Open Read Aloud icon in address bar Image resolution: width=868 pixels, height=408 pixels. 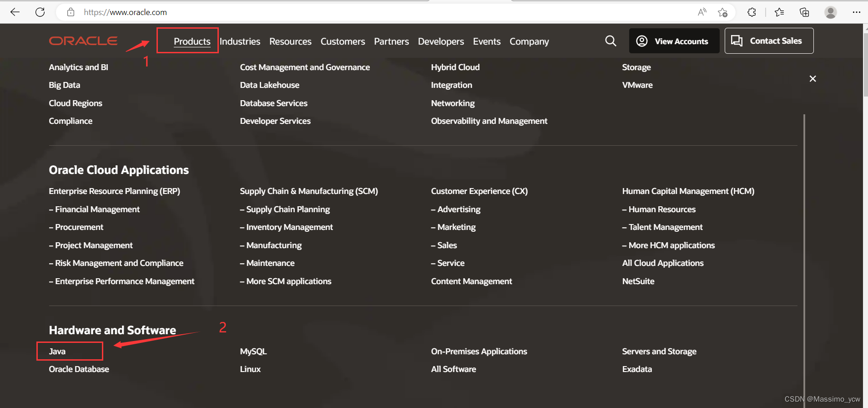(702, 12)
